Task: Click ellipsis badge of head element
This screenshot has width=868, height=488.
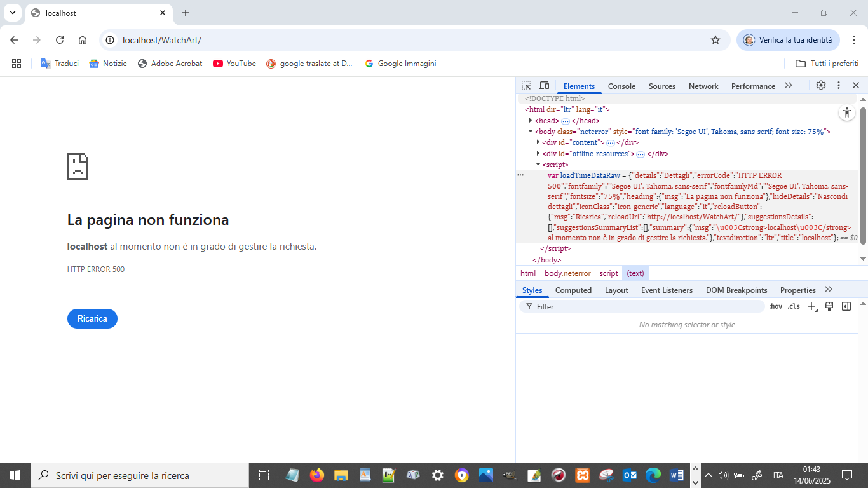Action: [x=565, y=121]
